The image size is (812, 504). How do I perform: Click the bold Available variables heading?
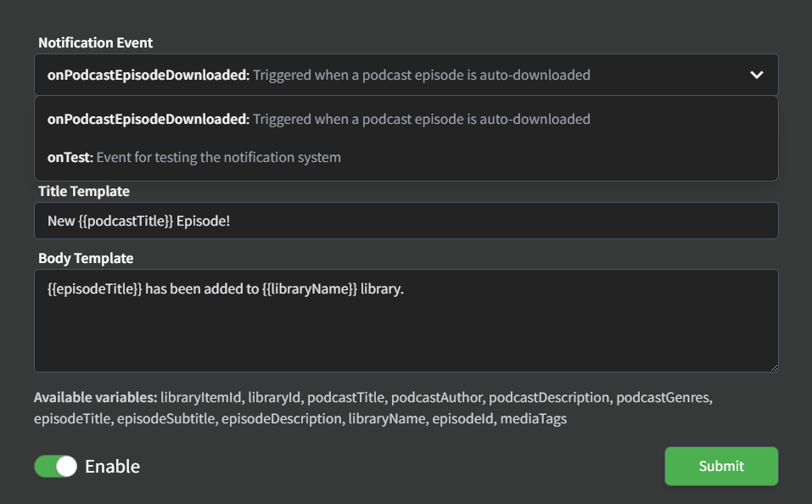pos(96,397)
